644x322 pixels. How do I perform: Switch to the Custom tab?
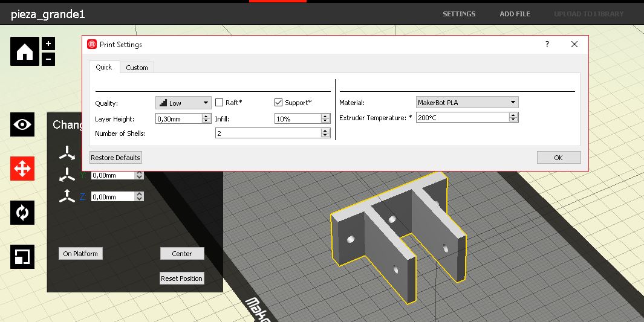(x=137, y=68)
